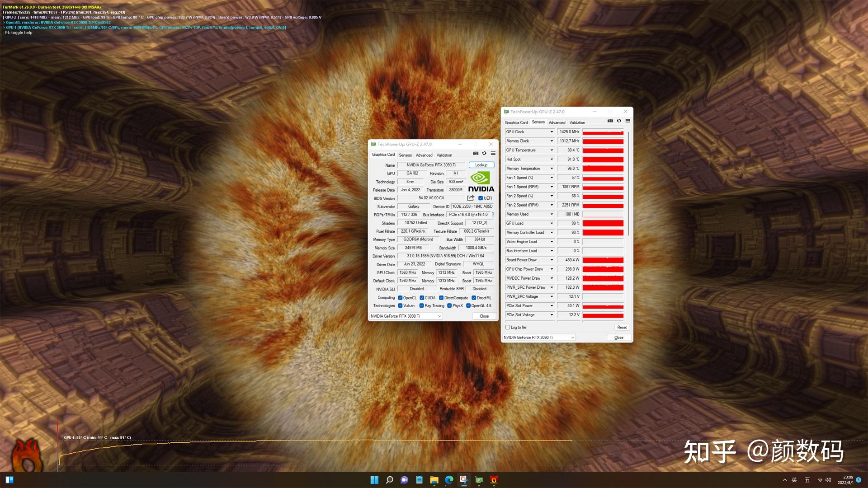
Task: Expand the Hot Spot sensor dropdown
Action: [x=551, y=159]
